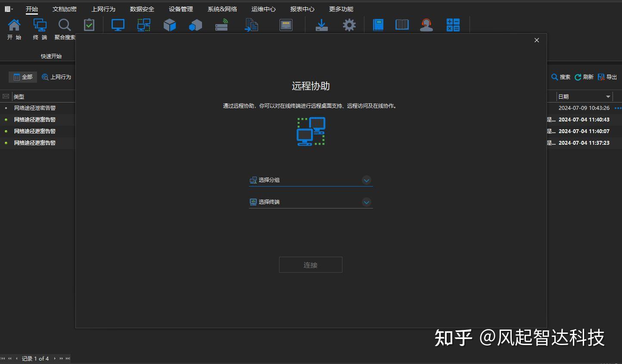Click the small blue cube with gray box icon

point(196,25)
